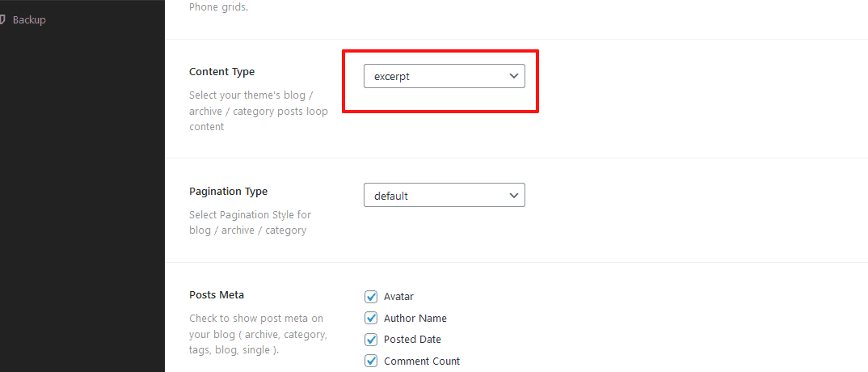This screenshot has height=372, width=868.
Task: Click the Content Type heading
Action: click(x=221, y=72)
